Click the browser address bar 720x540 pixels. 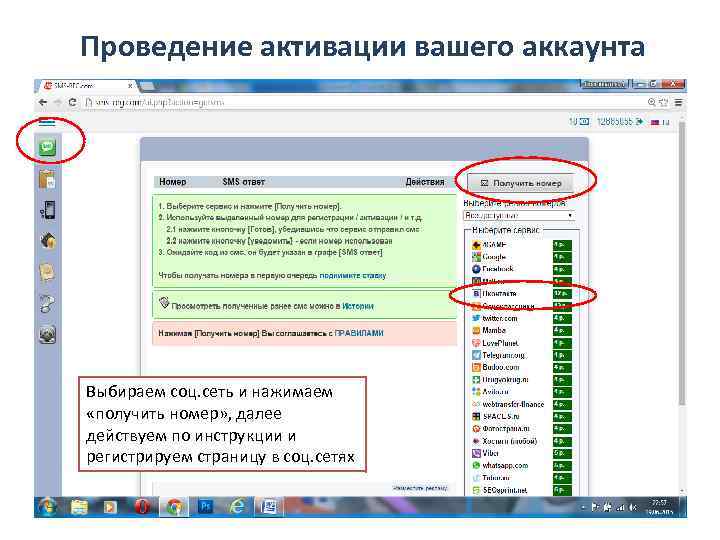[365, 102]
